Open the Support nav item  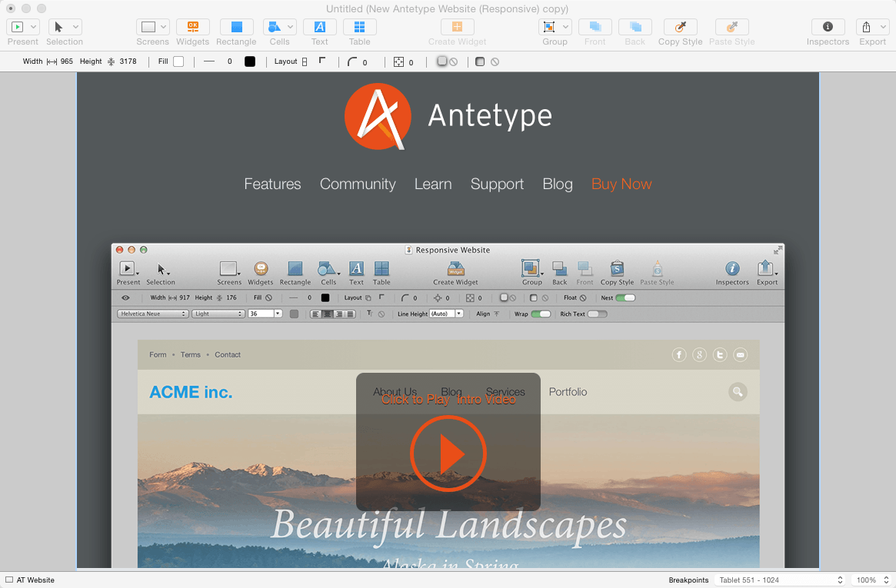point(497,184)
